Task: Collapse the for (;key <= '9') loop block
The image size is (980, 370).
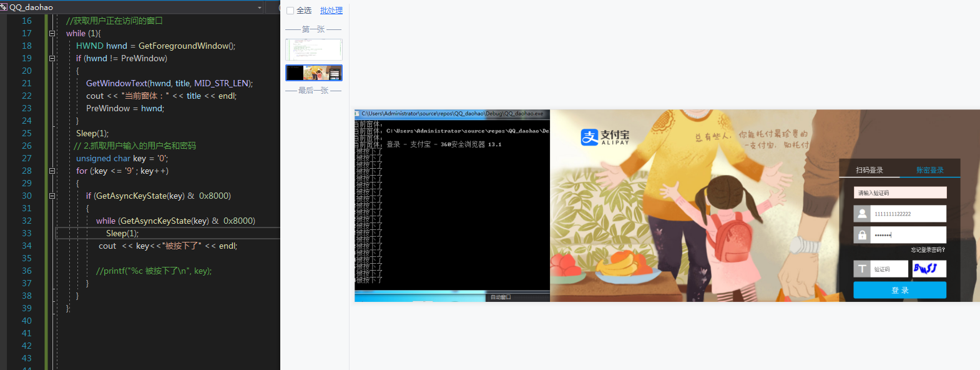Action: pyautogui.click(x=52, y=171)
